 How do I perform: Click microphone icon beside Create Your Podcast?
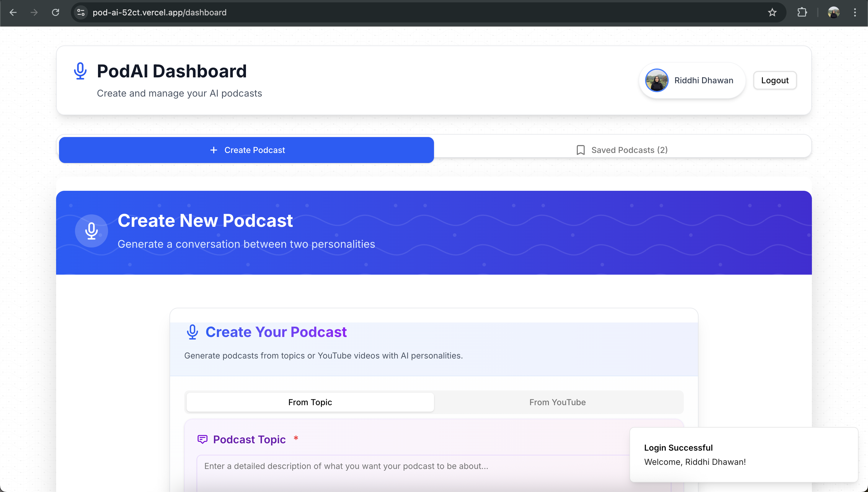coord(192,332)
